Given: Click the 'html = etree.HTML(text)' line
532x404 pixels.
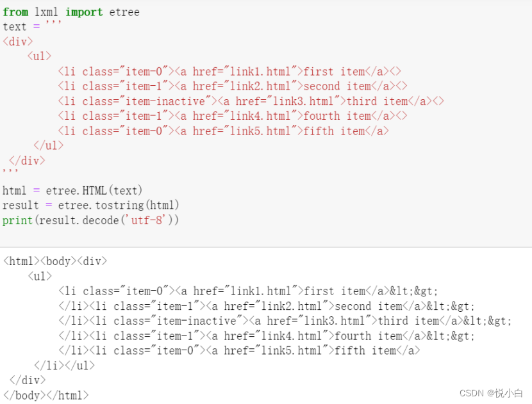Looking at the screenshot, I should tap(72, 191).
